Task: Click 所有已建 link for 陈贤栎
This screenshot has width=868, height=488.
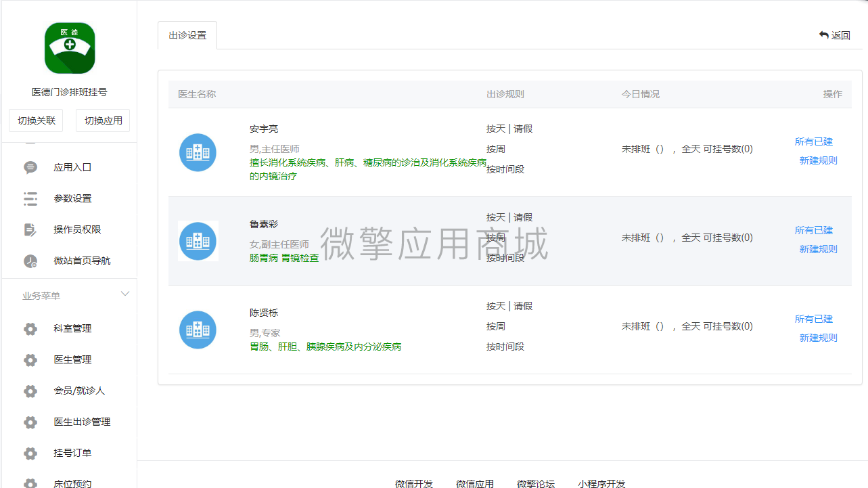Action: pos(814,319)
